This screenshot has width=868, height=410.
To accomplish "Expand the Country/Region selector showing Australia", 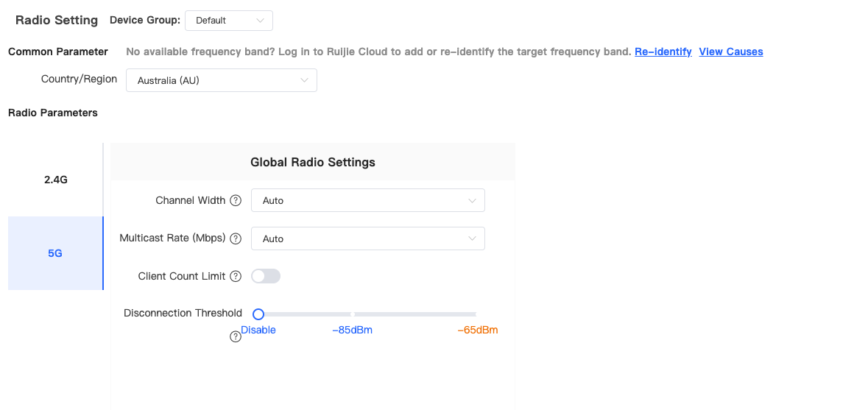I will (221, 80).
